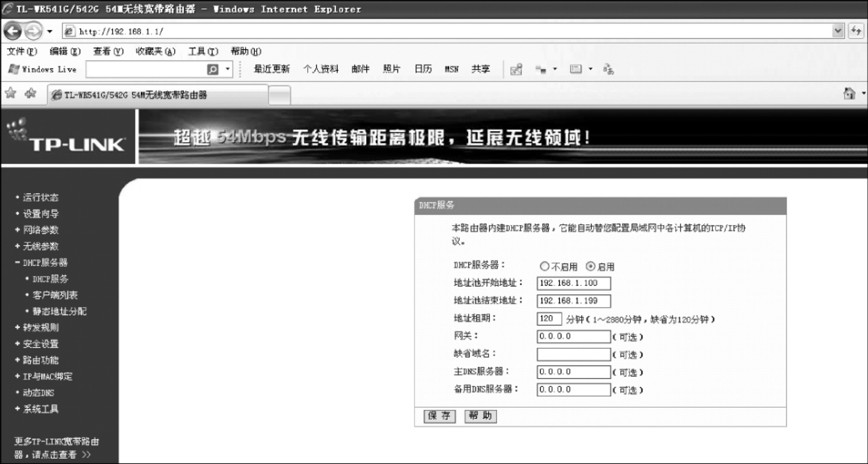The height and width of the screenshot is (464, 868).
Task: Click 共享 in Windows Live toolbar
Action: tap(481, 69)
